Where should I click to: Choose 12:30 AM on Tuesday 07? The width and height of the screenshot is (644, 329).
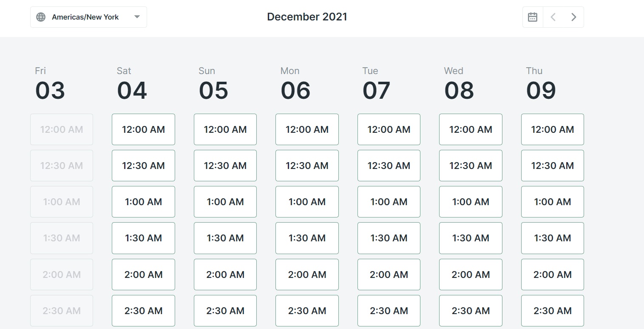pos(389,166)
